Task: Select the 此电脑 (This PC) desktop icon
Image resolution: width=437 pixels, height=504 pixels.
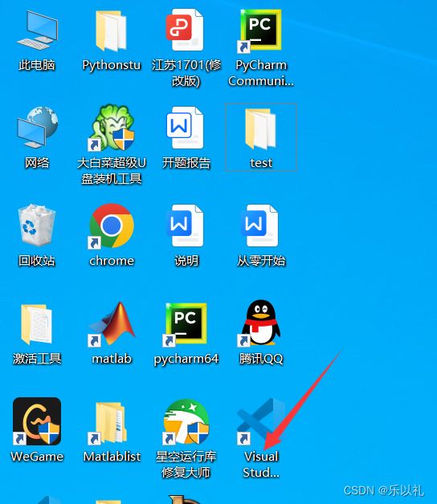Action: [x=37, y=30]
